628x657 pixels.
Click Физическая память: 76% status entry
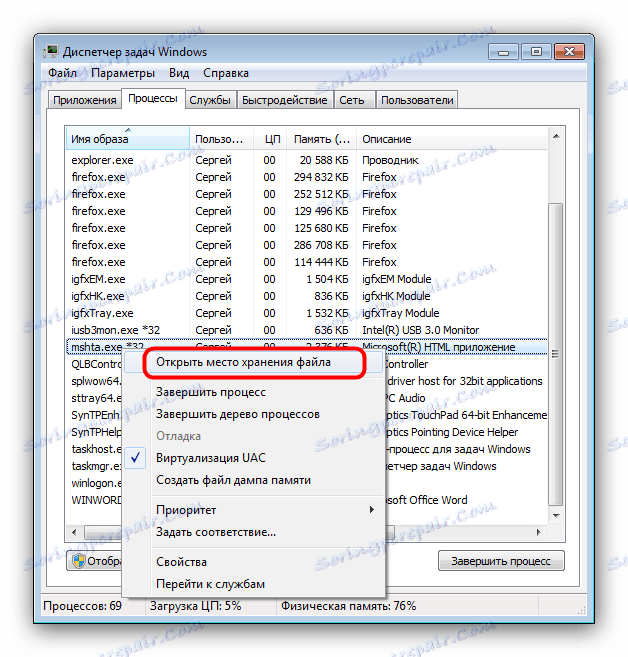(348, 606)
